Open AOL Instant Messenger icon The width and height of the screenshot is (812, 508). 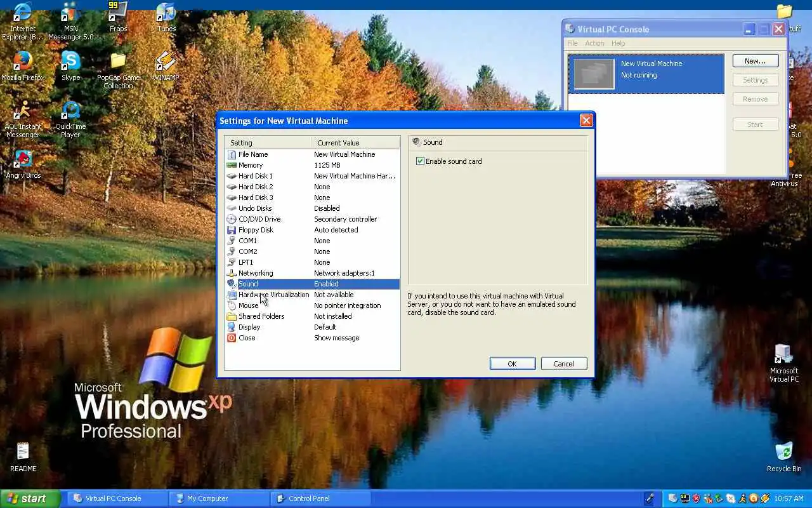[x=23, y=119]
